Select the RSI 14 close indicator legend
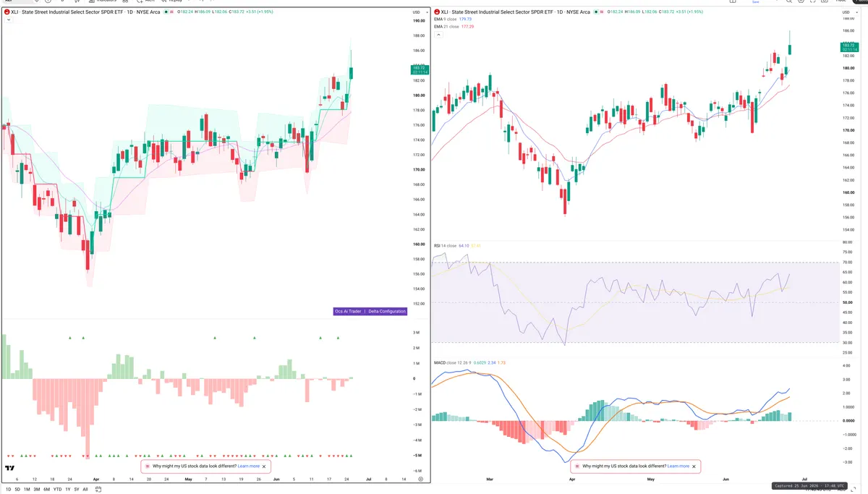Image resolution: width=868 pixels, height=494 pixels. pyautogui.click(x=446, y=246)
